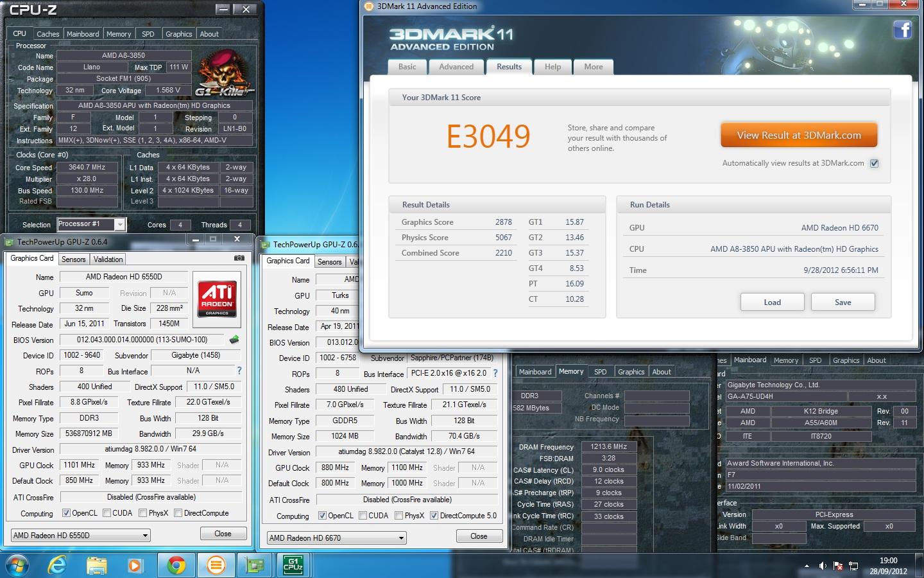The width and height of the screenshot is (924, 578).
Task: Toggle DirectCompute 5.0 checkbox in GPU-Z 6670
Action: (434, 516)
